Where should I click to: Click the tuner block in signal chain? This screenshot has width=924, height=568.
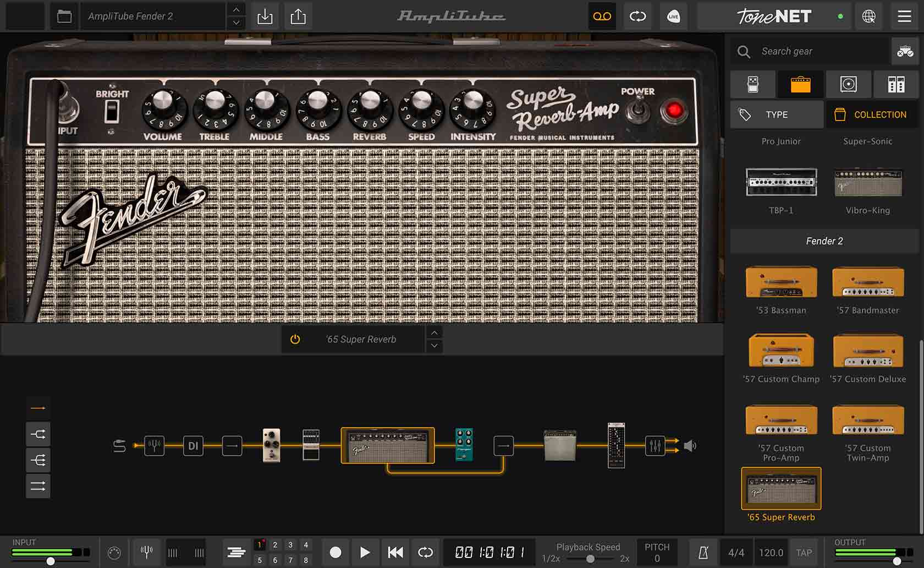click(x=155, y=445)
